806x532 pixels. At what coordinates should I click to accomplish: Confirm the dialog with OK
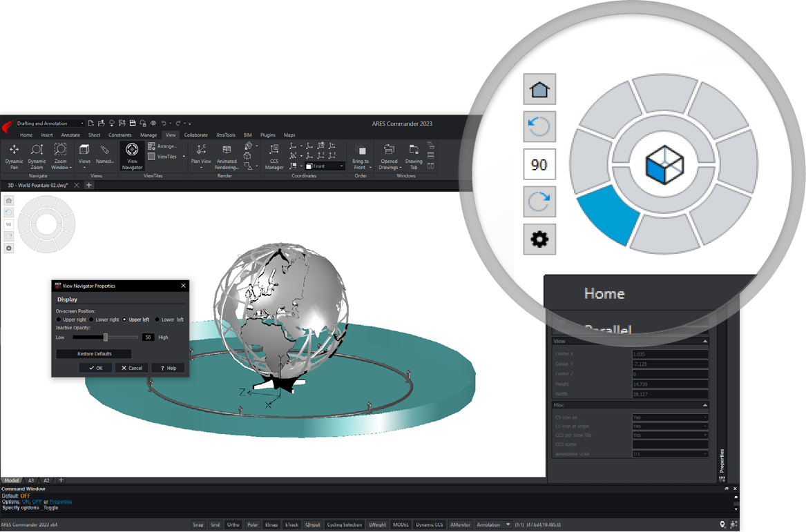[x=95, y=368]
